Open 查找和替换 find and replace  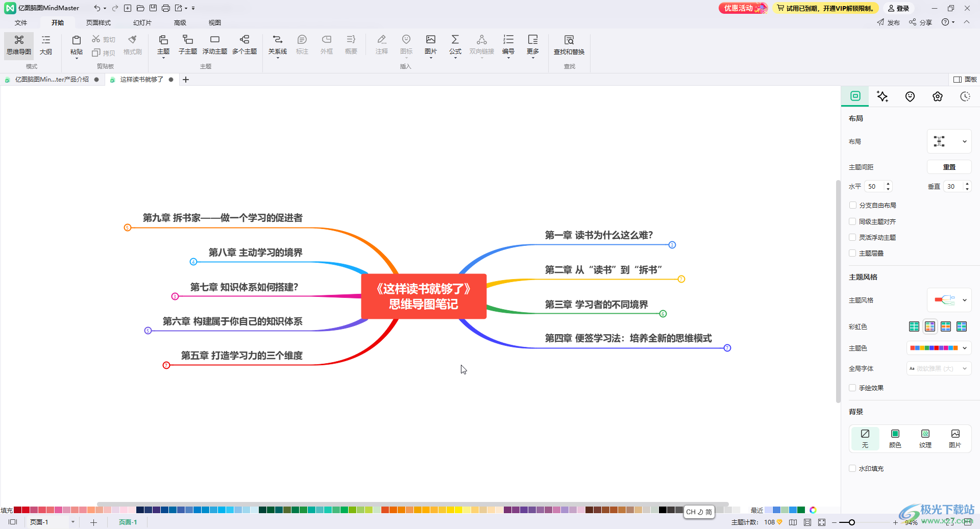click(x=569, y=45)
